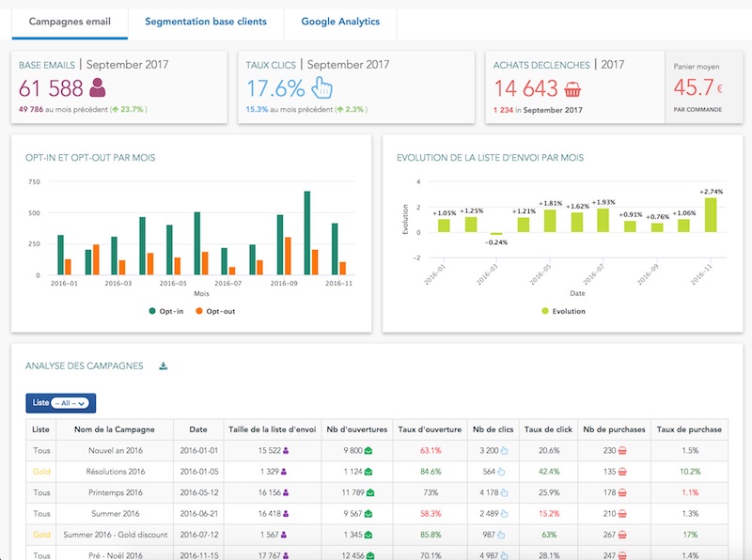Sort by Taux d'ouverture header
Viewport: 752px width, 560px height.
[x=430, y=429]
